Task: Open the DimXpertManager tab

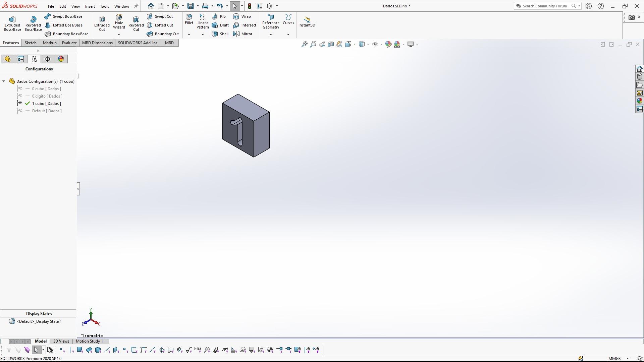Action: (x=48, y=59)
